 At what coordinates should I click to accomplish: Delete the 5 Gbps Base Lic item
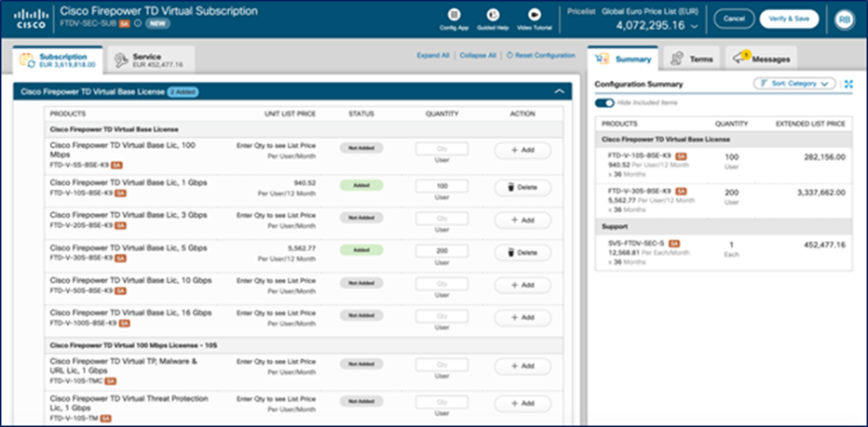coord(522,253)
